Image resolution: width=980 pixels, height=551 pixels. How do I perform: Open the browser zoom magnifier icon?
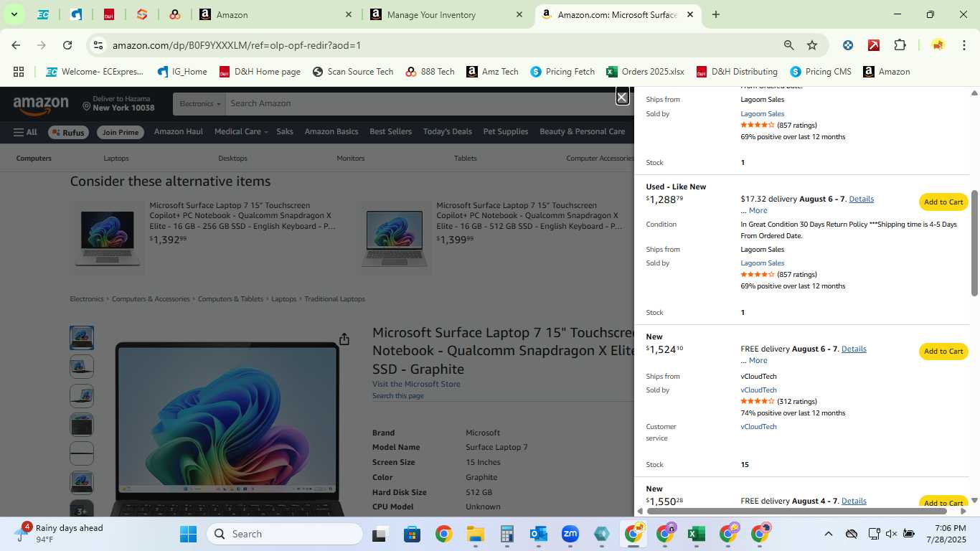[788, 45]
